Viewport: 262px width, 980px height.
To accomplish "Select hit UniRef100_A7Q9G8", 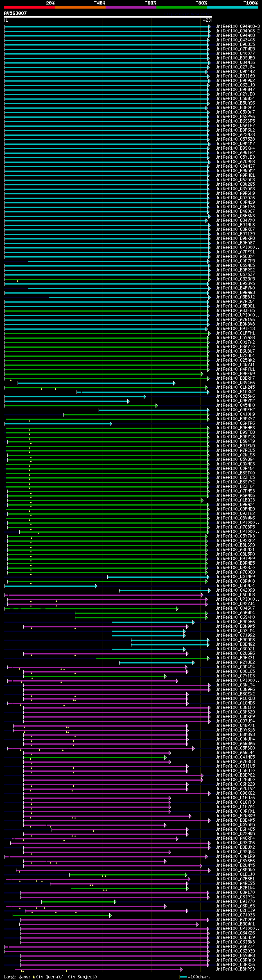I will (x=235, y=162).
